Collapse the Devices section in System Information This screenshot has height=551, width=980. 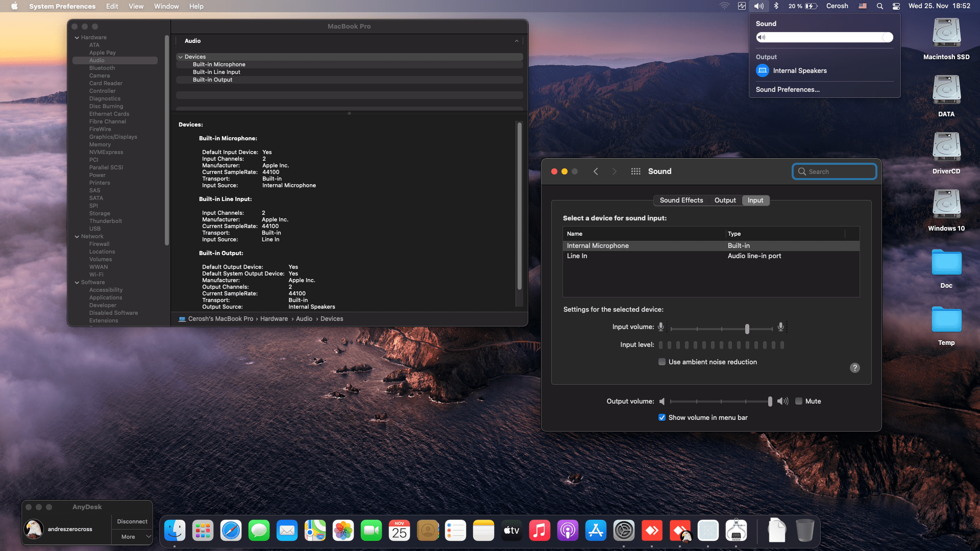181,57
